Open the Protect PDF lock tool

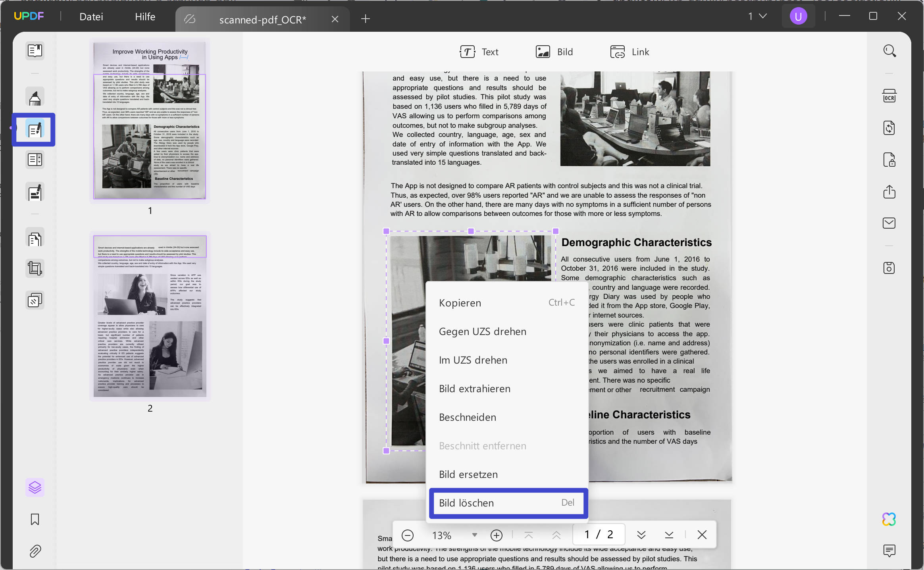coord(889,160)
